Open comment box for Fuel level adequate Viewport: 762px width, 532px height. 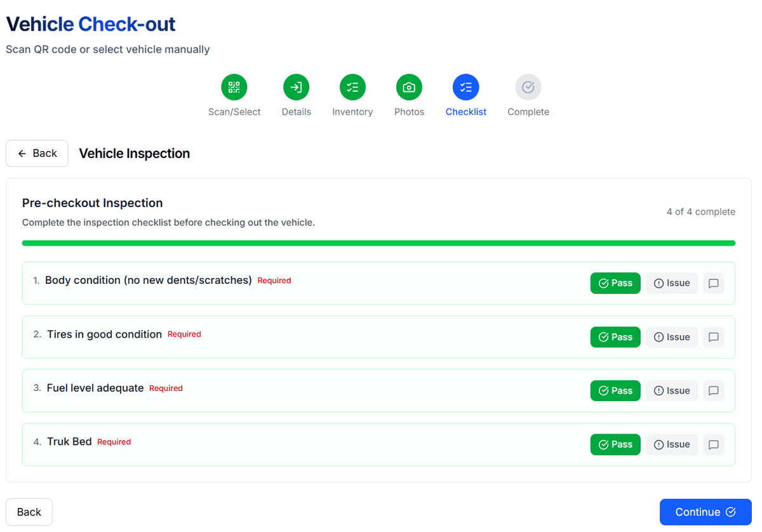713,390
